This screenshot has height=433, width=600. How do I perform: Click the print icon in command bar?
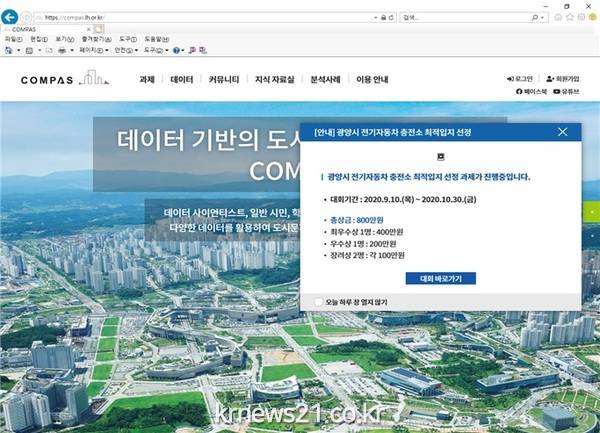point(61,49)
